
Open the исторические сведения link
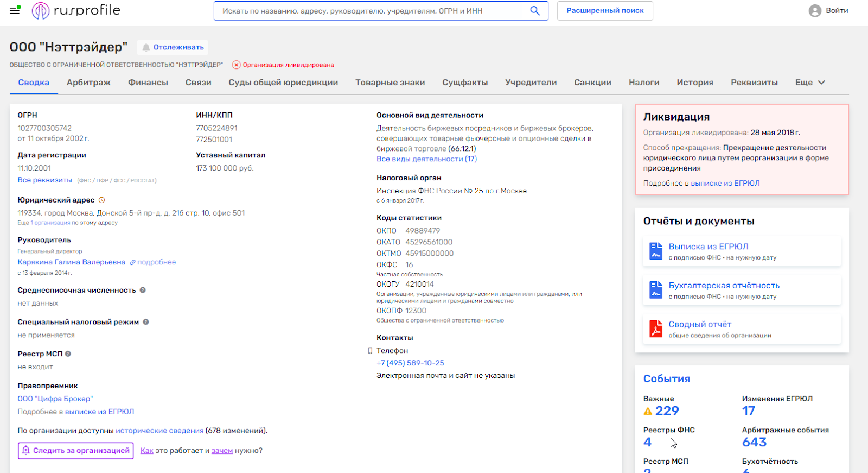point(159,431)
